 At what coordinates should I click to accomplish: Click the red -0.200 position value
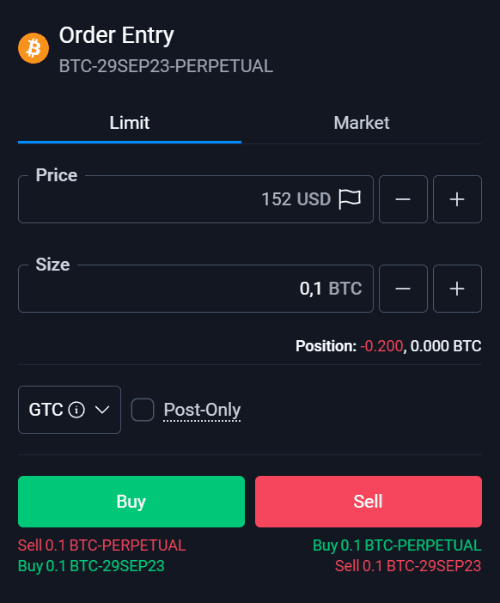(382, 346)
